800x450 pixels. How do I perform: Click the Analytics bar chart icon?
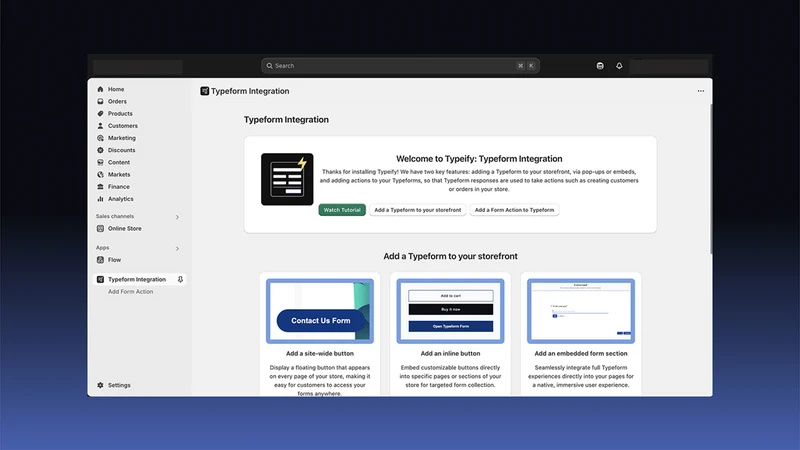coord(100,199)
